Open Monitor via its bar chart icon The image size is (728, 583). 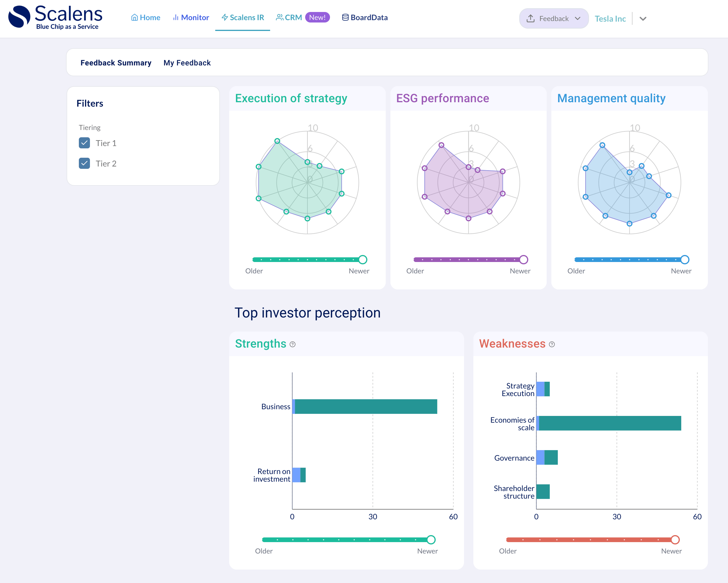pos(176,17)
